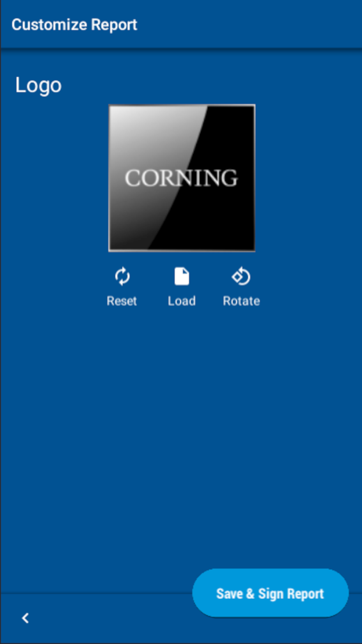This screenshot has height=644, width=362.
Task: Click the Reset logo icon
Action: [x=122, y=277]
